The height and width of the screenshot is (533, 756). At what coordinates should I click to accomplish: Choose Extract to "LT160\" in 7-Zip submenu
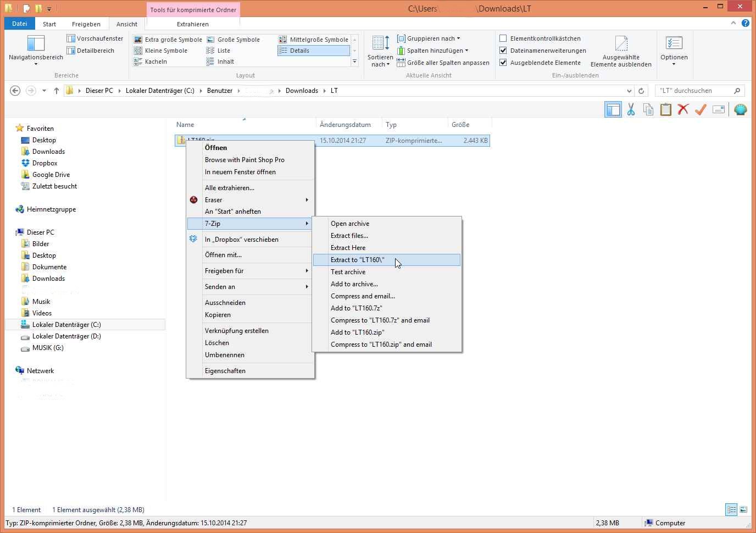[387, 260]
